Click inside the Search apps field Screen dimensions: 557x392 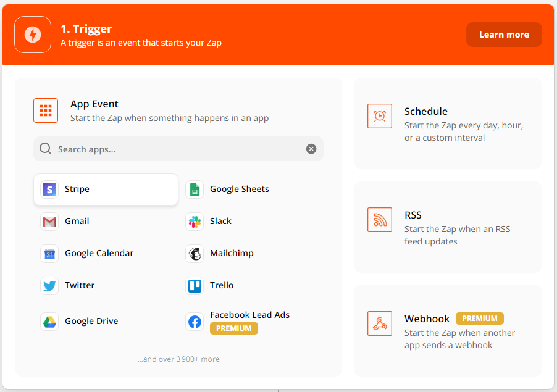[x=173, y=149]
